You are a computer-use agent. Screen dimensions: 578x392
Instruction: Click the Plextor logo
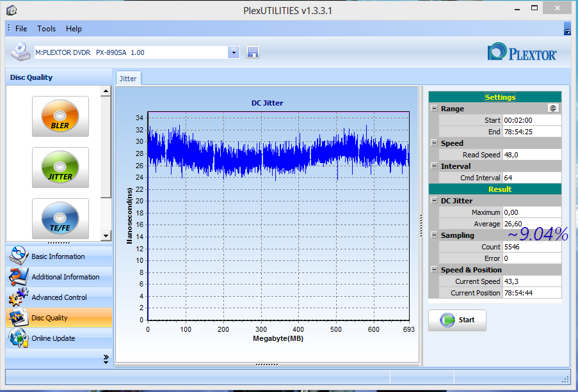(522, 52)
